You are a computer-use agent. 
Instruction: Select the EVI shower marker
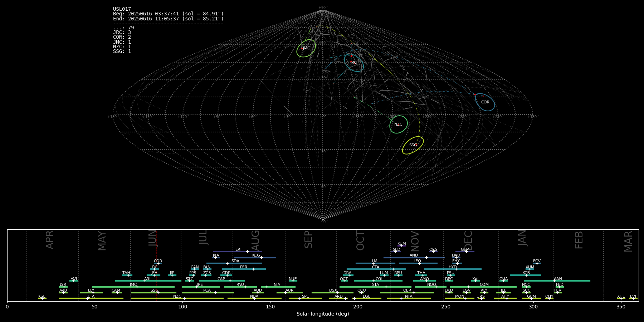[633, 298]
